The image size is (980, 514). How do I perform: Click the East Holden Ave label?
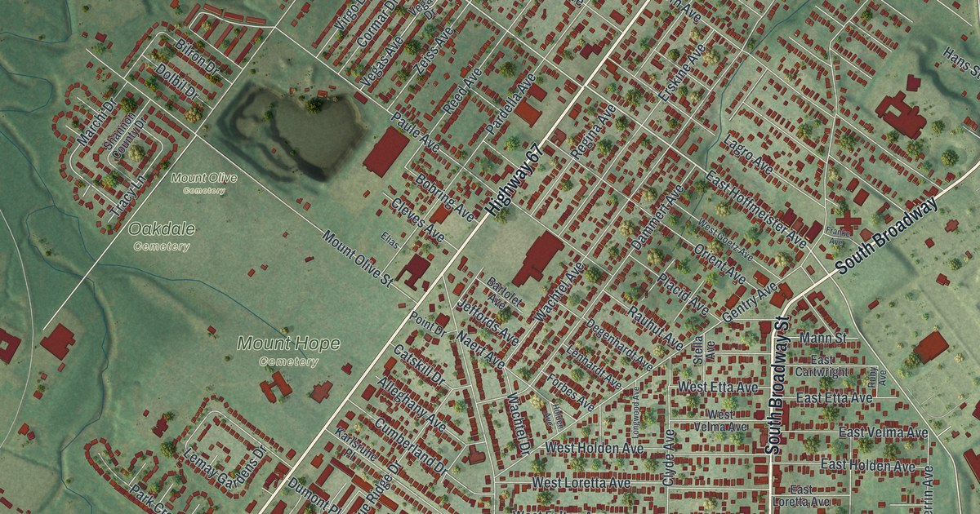pos(868,466)
